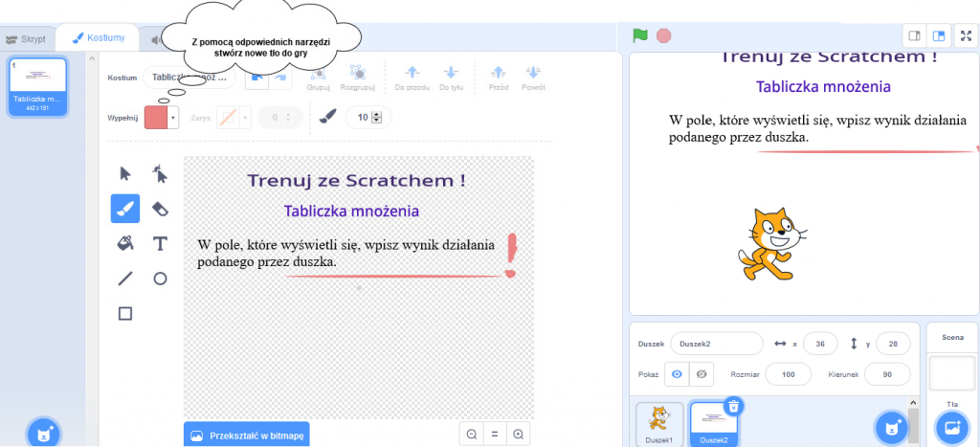This screenshot has width=980, height=447.
Task: Open the choose backdrop button
Action: [952, 428]
